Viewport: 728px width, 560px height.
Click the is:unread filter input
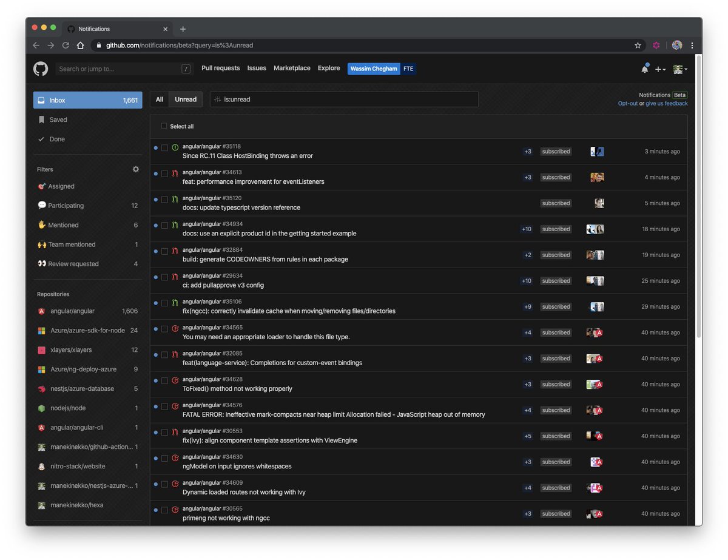point(344,100)
